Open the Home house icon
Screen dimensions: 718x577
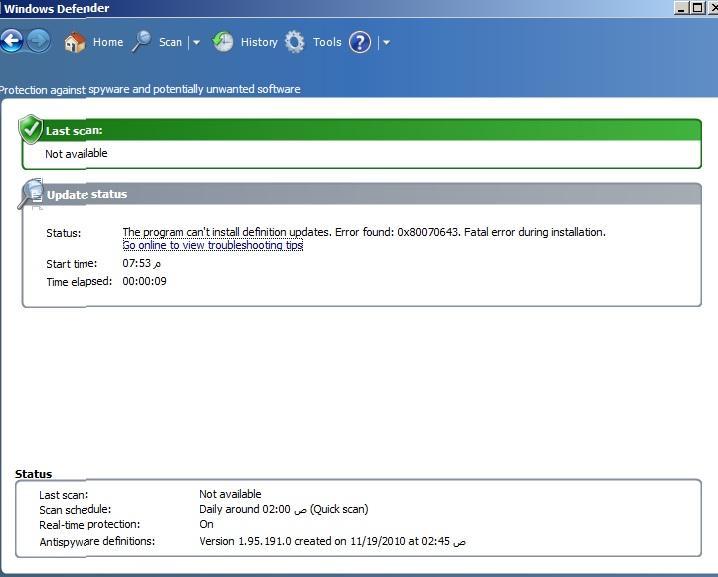point(75,42)
